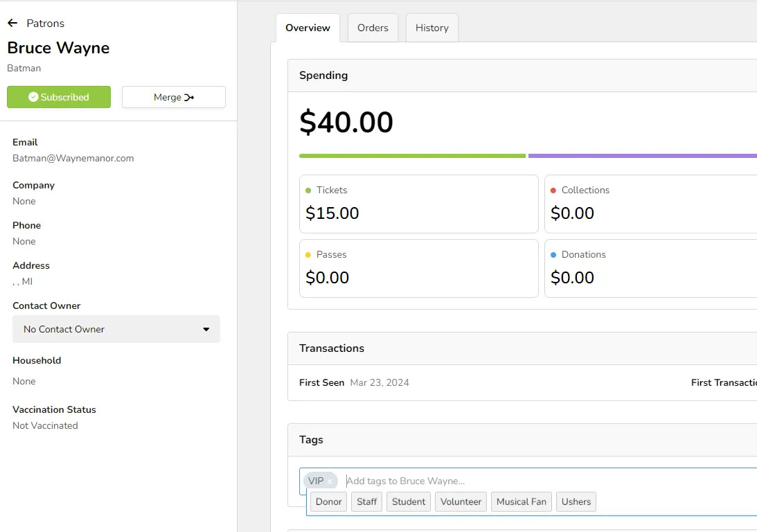
Task: Select the Musical Fan tag
Action: click(x=522, y=502)
